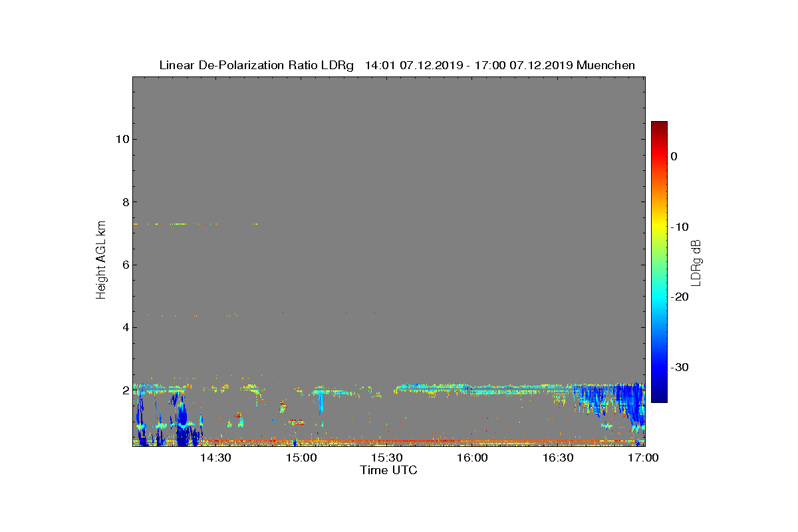Click the 'Height AGL km' axis label
Image resolution: width=798 pixels, height=532 pixels.
(x=101, y=261)
